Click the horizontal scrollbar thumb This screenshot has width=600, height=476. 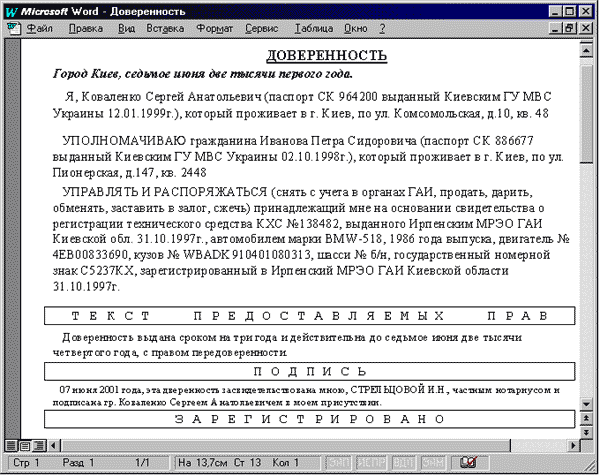(286, 445)
